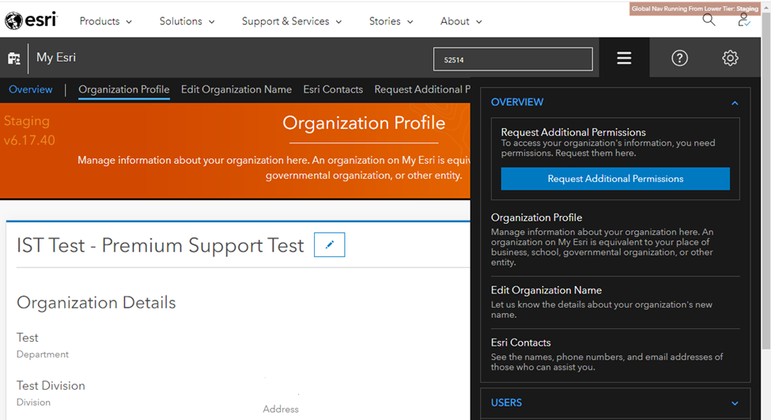The height and width of the screenshot is (420, 771).
Task: Open Edit Organization Name in the panel
Action: (x=546, y=290)
